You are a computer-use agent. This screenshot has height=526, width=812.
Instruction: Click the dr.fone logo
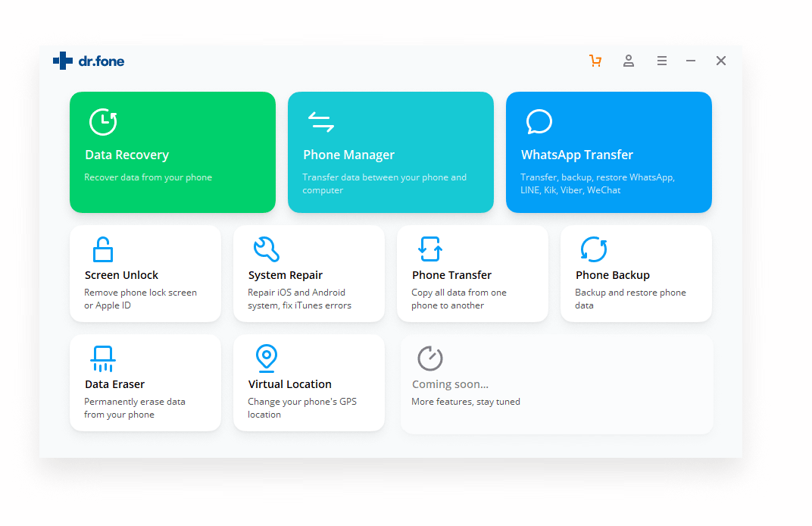click(x=89, y=61)
